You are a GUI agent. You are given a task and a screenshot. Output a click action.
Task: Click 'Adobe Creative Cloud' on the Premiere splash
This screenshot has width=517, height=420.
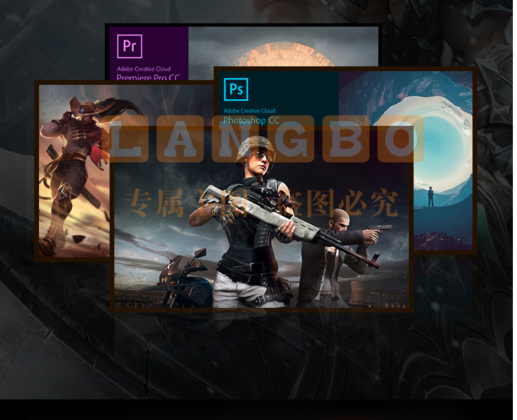tap(143, 69)
